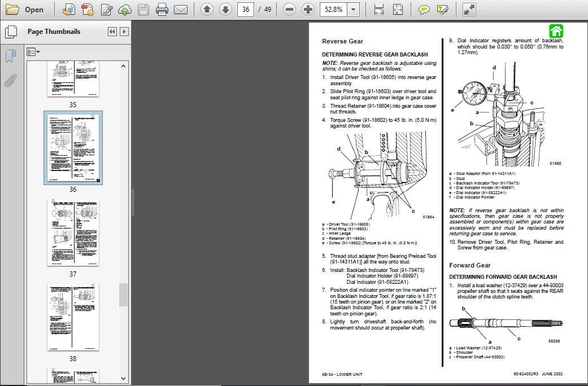Click the zoom out minus button
This screenshot has height=386, width=588.
tap(289, 10)
